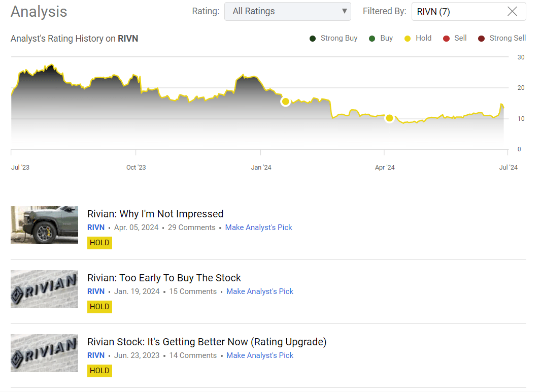Click the April 2024 rating marker on chart

[x=389, y=118]
